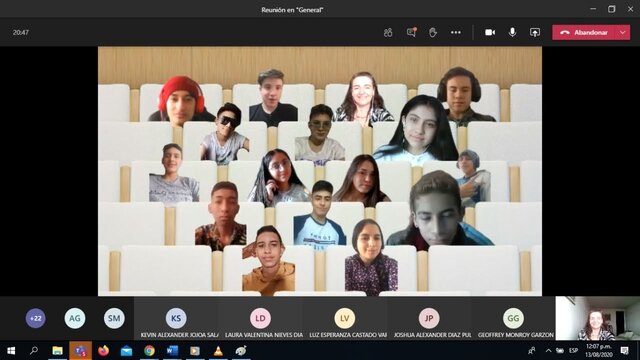Select Luz Esperanza participant tile LV
Screen dimensions: 640x360
tap(345, 318)
